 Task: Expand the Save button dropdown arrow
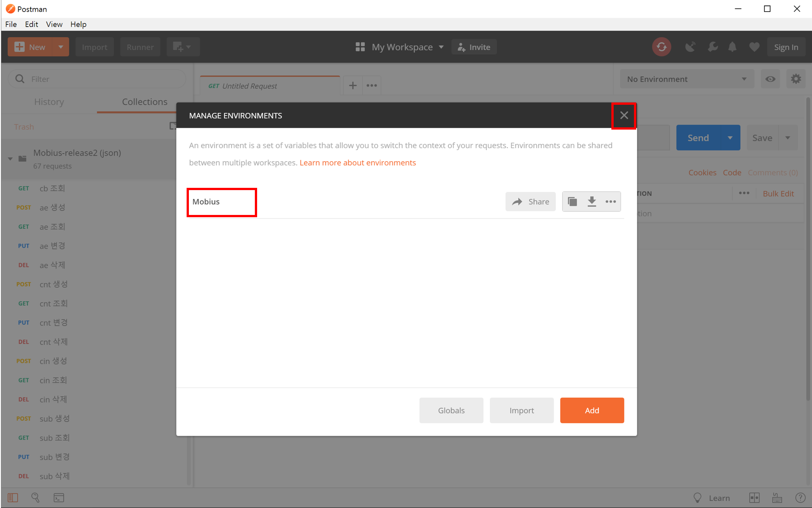[788, 138]
